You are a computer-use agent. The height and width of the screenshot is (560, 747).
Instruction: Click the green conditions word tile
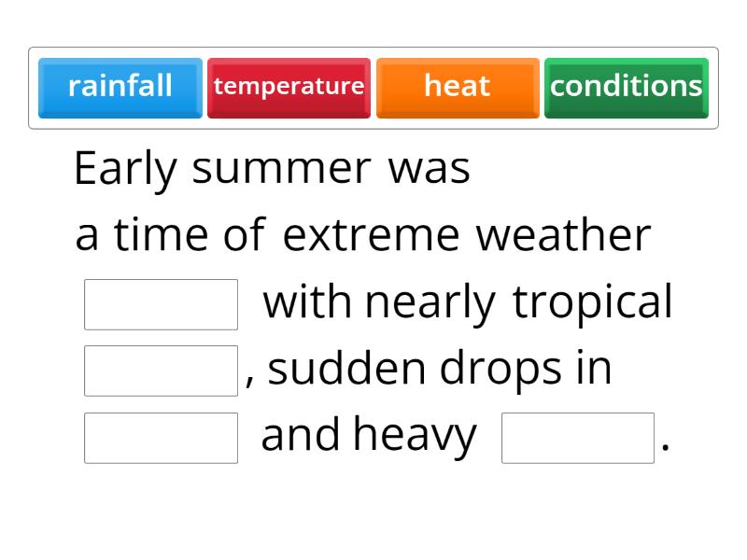tap(626, 88)
